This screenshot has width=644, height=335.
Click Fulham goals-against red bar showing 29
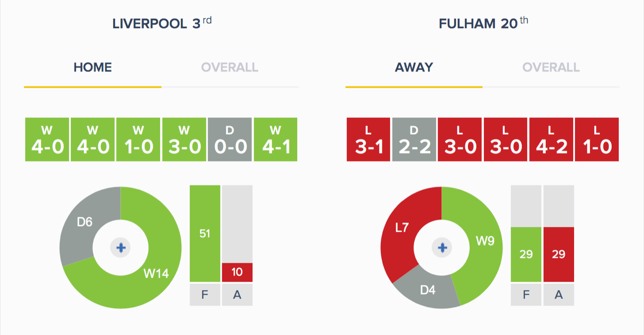pos(558,254)
